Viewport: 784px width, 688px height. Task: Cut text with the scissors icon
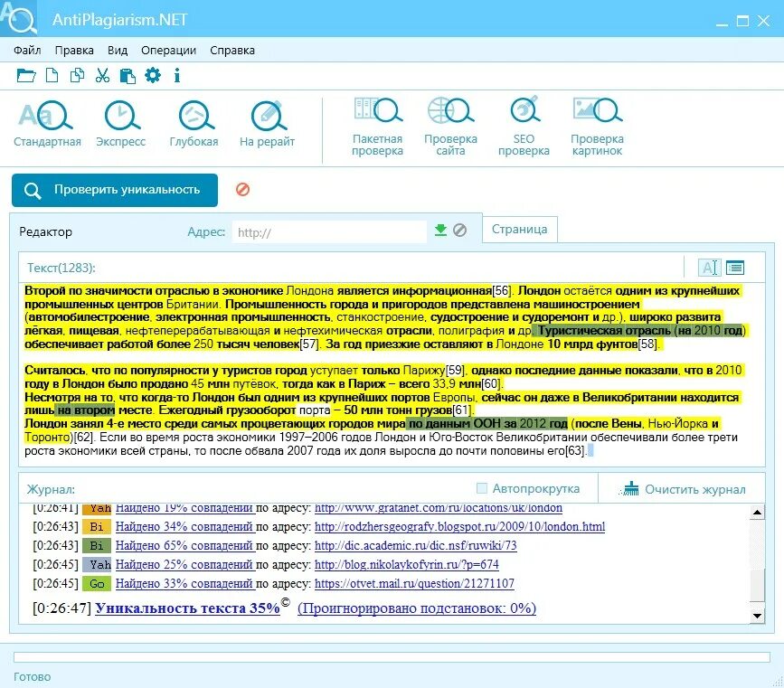(102, 76)
